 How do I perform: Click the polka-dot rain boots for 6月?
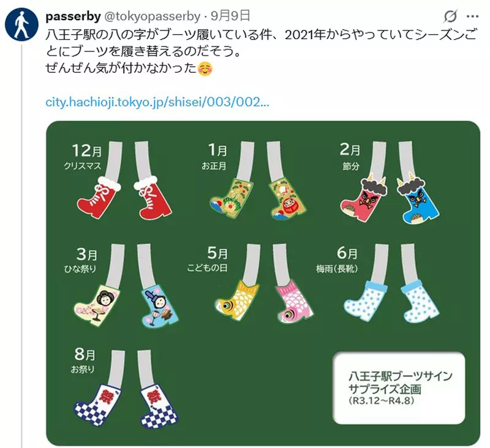[x=391, y=301]
